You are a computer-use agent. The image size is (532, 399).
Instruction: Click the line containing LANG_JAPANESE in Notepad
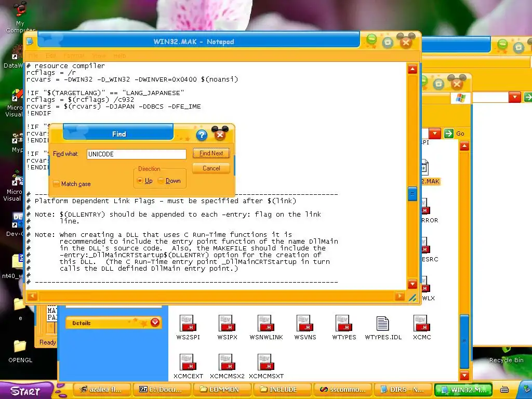tap(105, 93)
